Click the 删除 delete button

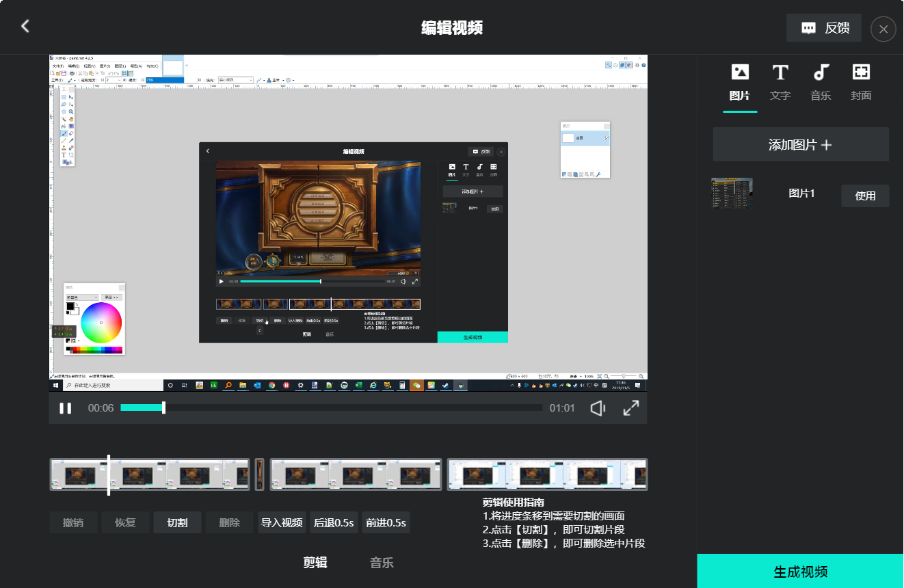coord(229,522)
